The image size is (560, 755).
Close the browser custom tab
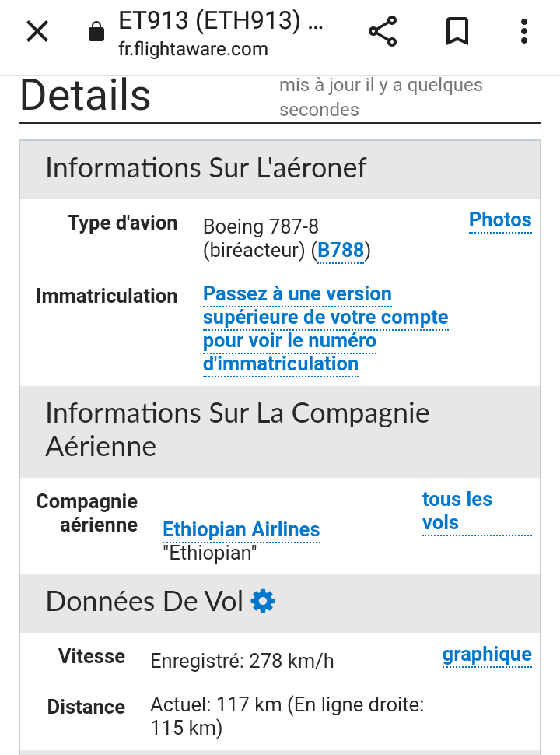[37, 32]
